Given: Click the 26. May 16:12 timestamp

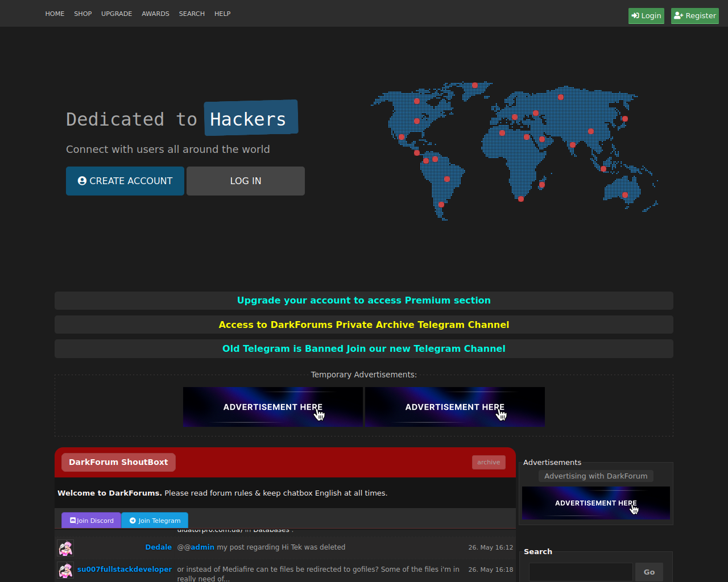Looking at the screenshot, I should tap(491, 547).
